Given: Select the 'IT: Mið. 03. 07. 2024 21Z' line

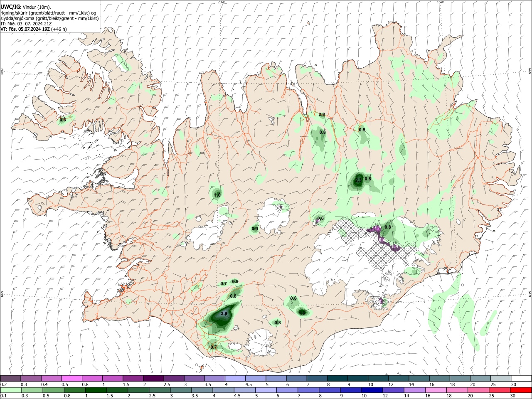Looking at the screenshot, I should pos(27,24).
